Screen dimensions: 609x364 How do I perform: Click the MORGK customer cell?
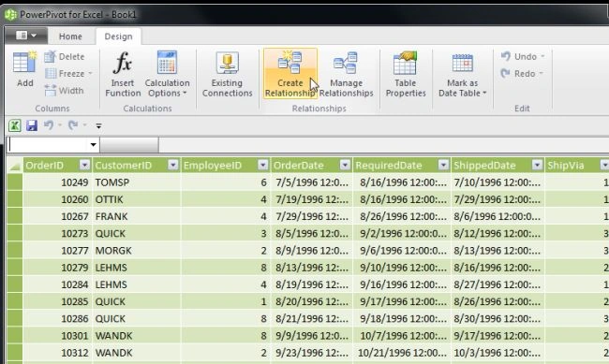click(x=137, y=251)
